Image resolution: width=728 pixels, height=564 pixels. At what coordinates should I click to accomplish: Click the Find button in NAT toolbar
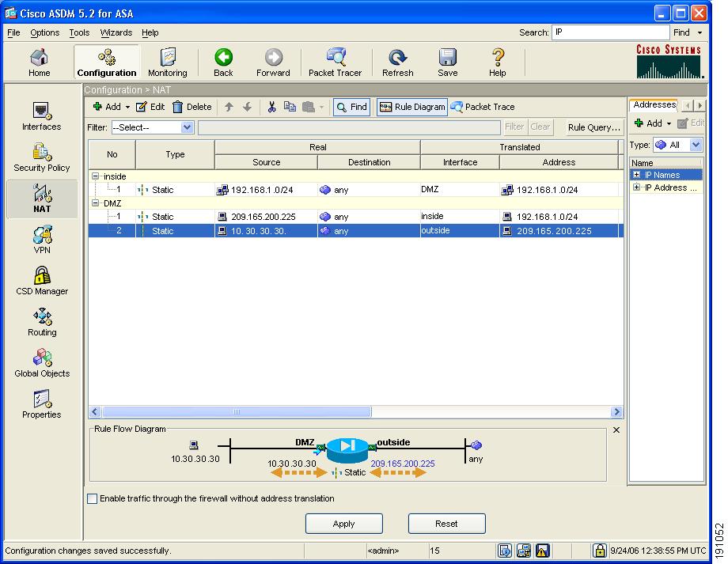point(351,107)
